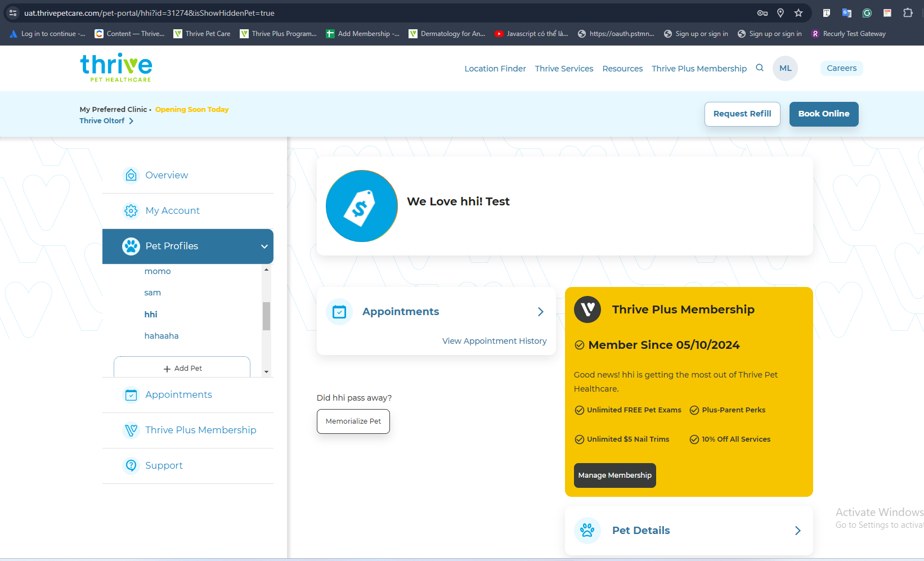Click the Careers button
The height and width of the screenshot is (561, 924).
841,68
